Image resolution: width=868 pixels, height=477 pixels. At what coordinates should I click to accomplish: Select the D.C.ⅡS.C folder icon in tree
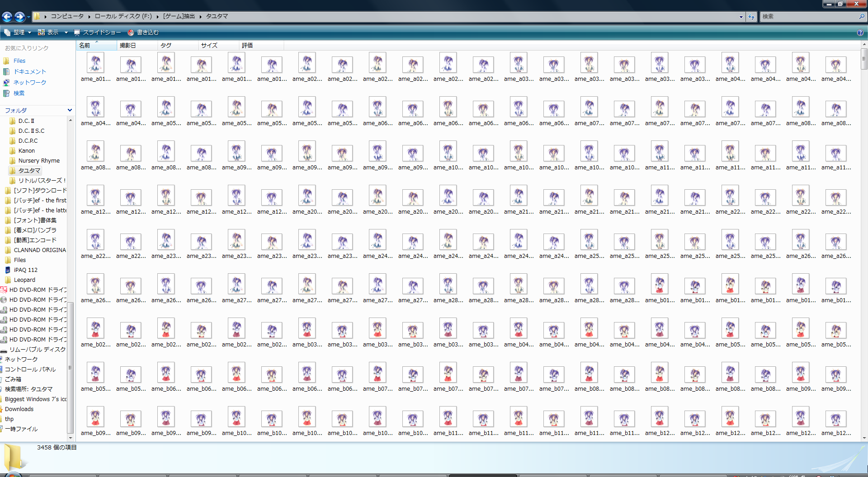tap(13, 131)
